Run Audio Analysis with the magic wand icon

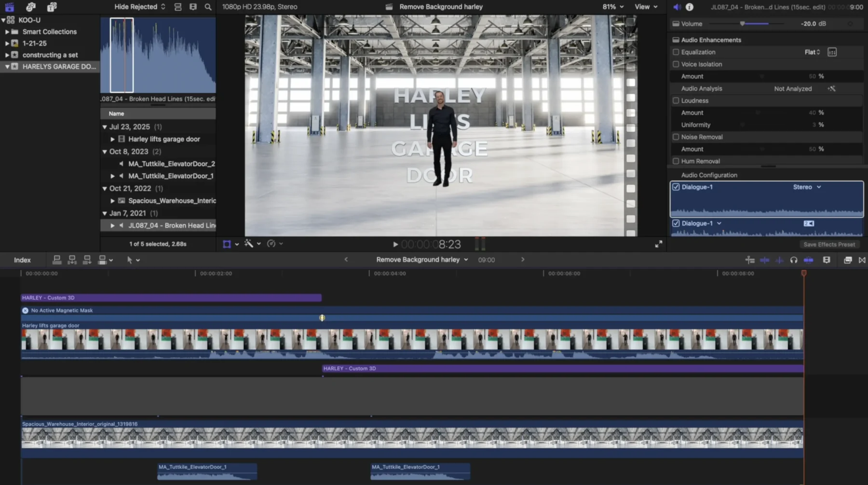(831, 89)
